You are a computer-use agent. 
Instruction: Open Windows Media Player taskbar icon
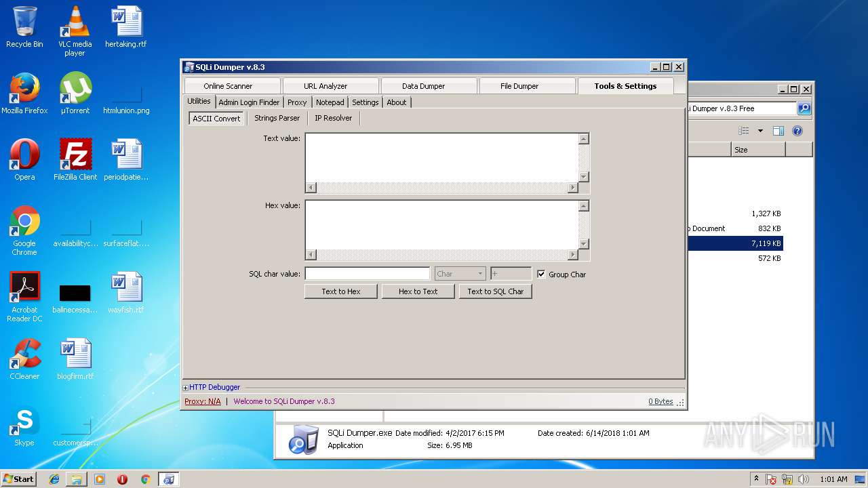pyautogui.click(x=100, y=479)
